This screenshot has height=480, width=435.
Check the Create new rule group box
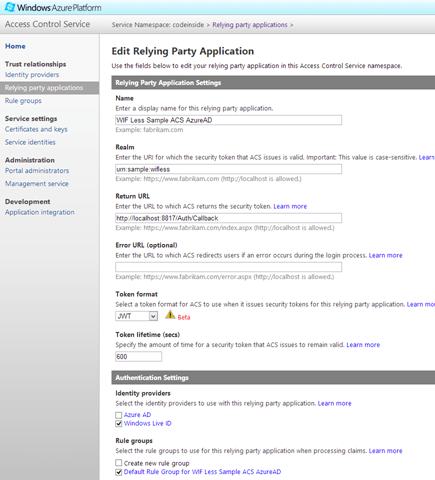pos(118,463)
